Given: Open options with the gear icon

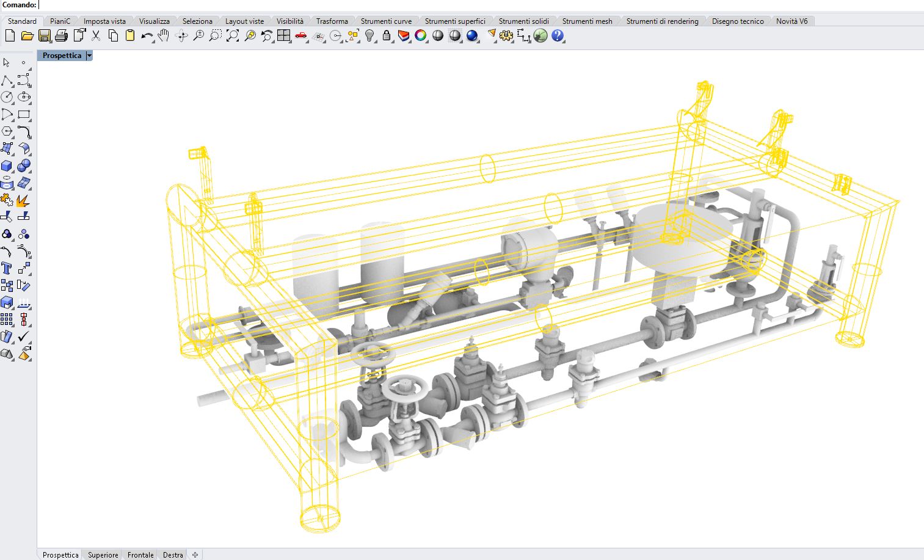Looking at the screenshot, I should [x=506, y=36].
